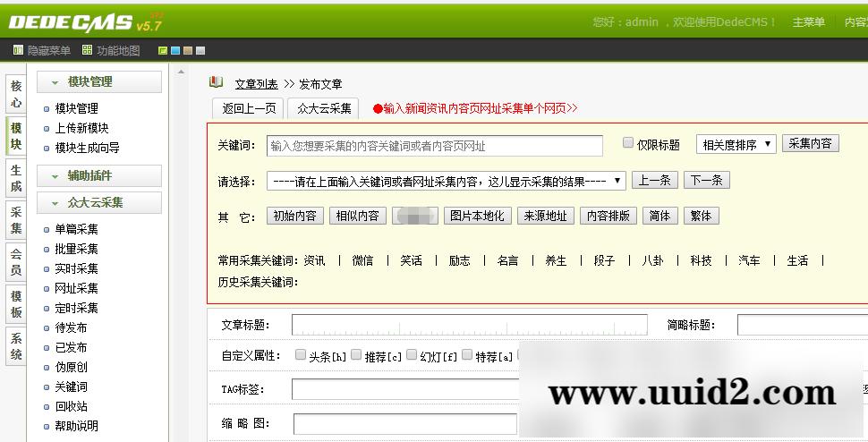Open the 请选择 results dropdown
Viewport: 868px width, 442px height.
point(447,181)
